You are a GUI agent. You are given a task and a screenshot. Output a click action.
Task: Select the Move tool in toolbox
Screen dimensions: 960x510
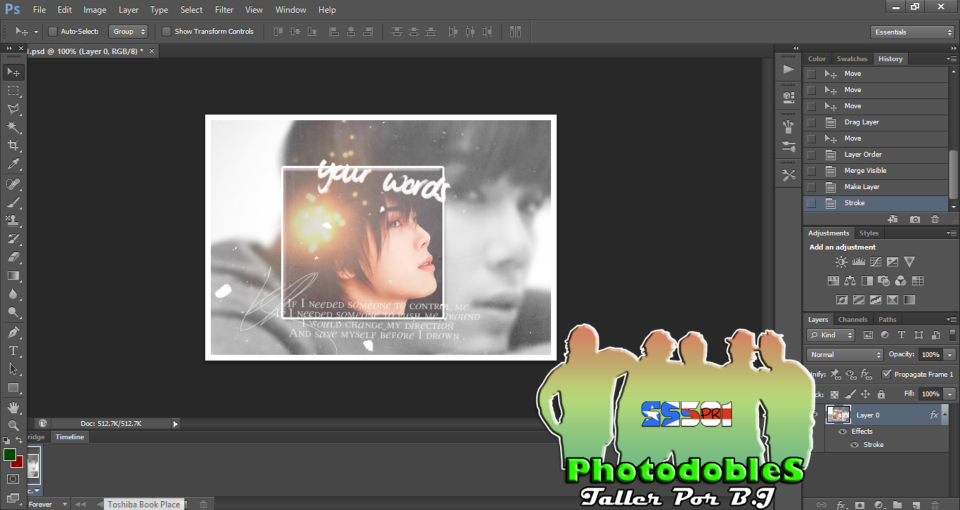pyautogui.click(x=13, y=72)
